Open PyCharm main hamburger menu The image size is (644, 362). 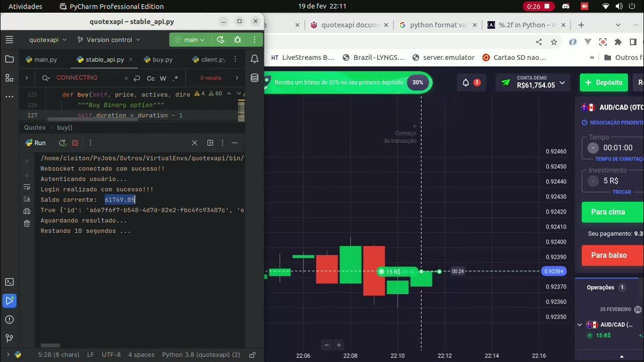click(x=10, y=40)
